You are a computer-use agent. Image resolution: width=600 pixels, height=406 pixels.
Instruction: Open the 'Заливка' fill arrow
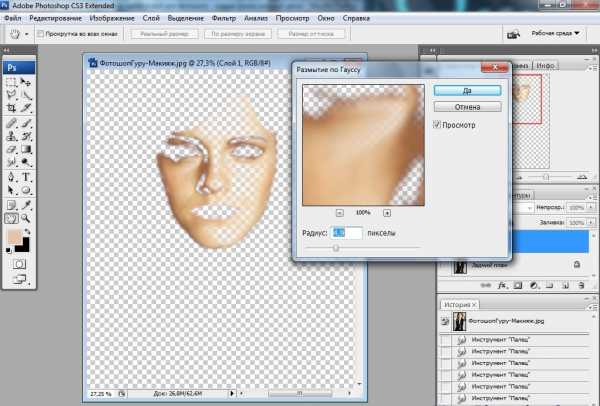[x=591, y=222]
